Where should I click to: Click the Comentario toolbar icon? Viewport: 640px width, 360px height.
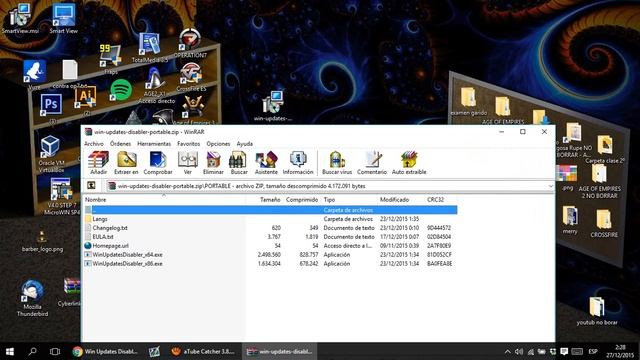pos(372,162)
